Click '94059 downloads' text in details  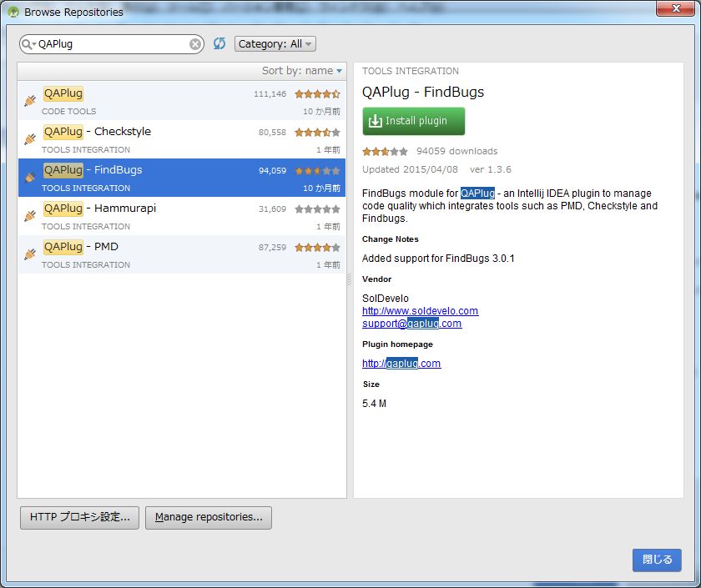(x=457, y=152)
